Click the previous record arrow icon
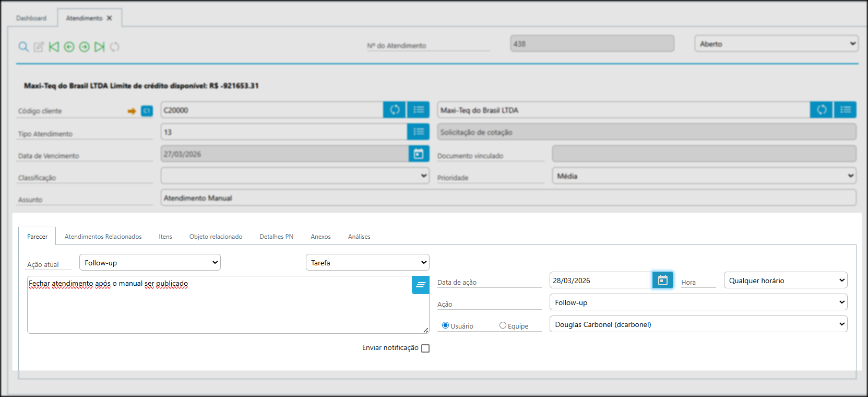 pyautogui.click(x=69, y=47)
